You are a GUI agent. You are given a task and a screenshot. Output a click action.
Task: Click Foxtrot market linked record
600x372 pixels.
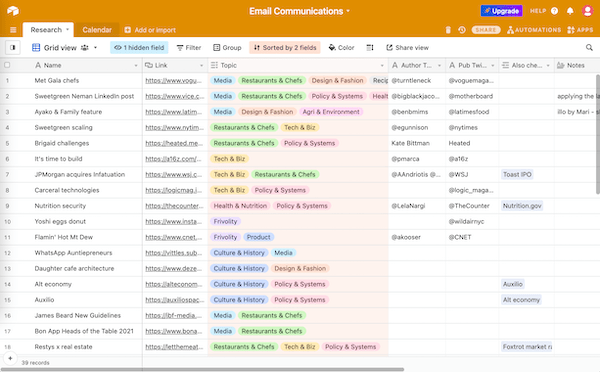click(x=527, y=347)
